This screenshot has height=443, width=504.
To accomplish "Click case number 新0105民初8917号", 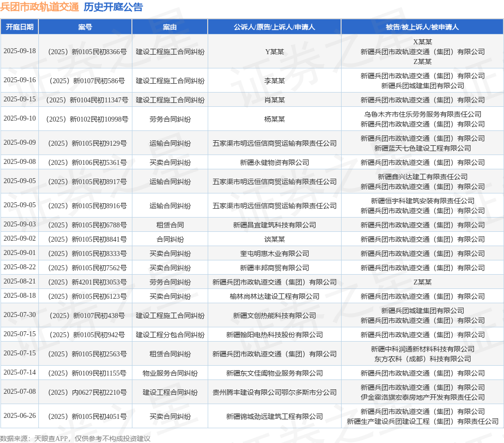I will 88,182.
